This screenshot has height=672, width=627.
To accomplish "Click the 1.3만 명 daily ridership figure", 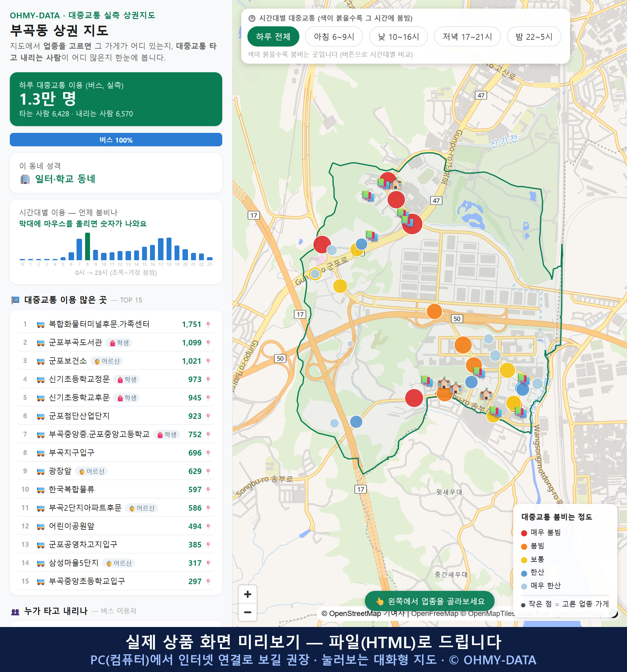I will (48, 99).
